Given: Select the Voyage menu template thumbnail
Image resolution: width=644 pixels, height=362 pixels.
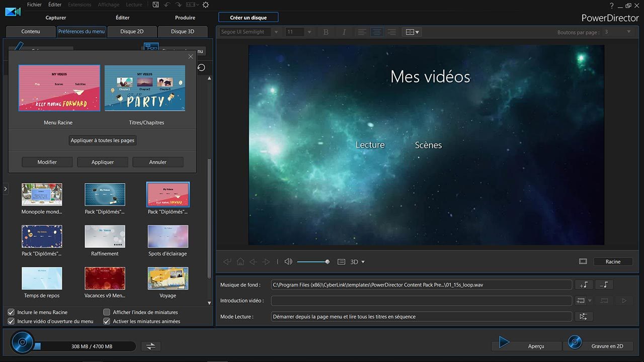Looking at the screenshot, I should coord(168,278).
